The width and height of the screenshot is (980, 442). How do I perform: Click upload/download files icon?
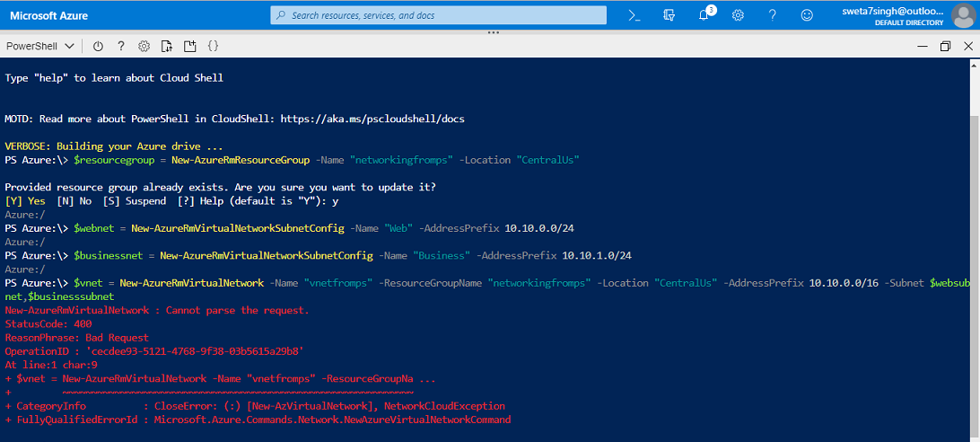166,46
